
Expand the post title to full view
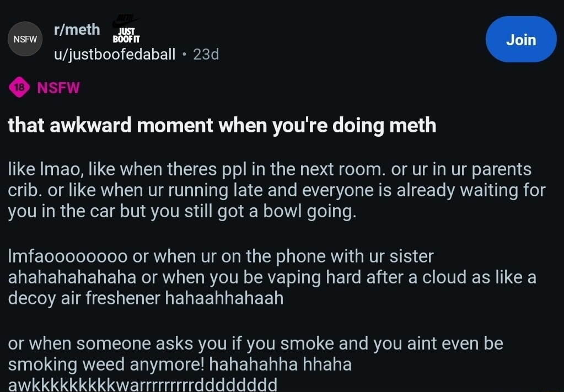tap(221, 125)
